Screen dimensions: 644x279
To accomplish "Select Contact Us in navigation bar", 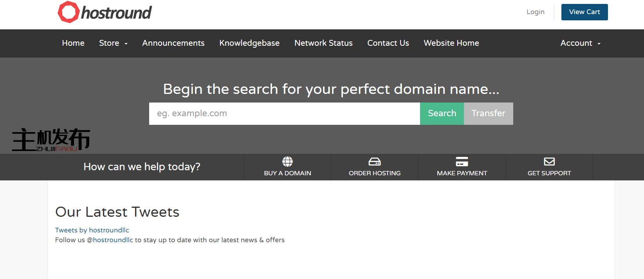I will pyautogui.click(x=388, y=43).
